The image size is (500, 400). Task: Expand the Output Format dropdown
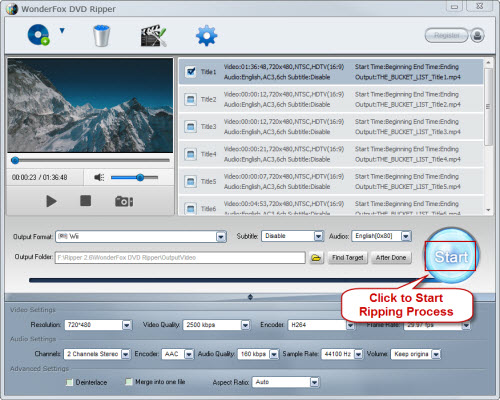[x=221, y=237]
